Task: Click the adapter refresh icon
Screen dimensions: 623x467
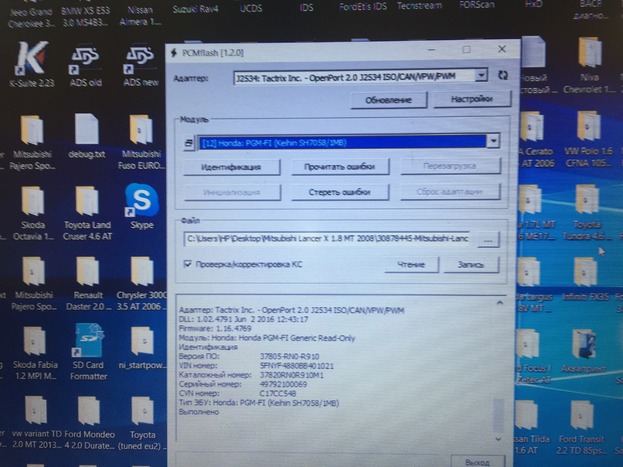Action: (x=503, y=75)
